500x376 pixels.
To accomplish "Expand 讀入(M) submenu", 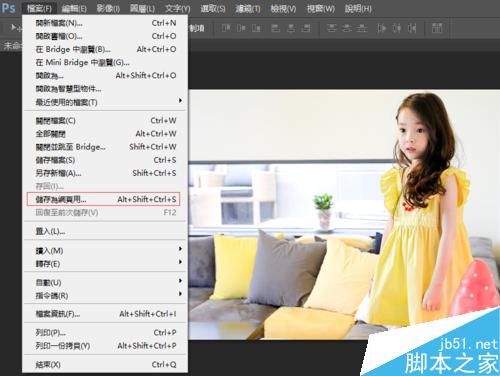I will click(x=105, y=250).
